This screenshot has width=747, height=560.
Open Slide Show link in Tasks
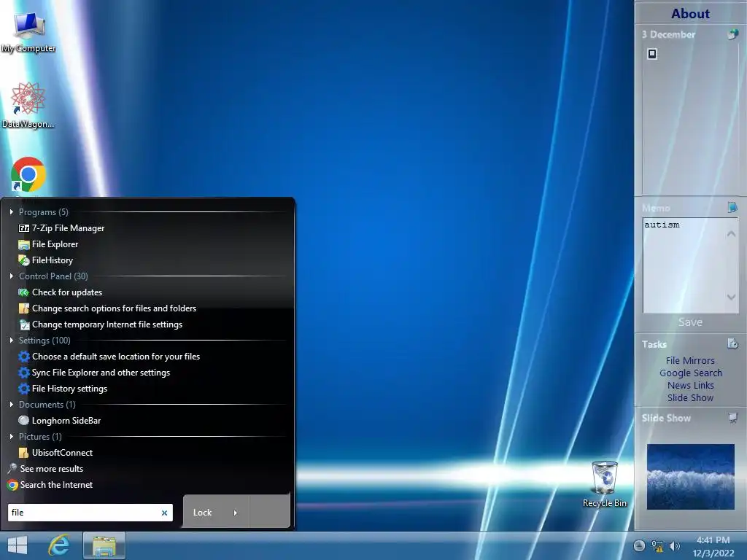tap(690, 397)
